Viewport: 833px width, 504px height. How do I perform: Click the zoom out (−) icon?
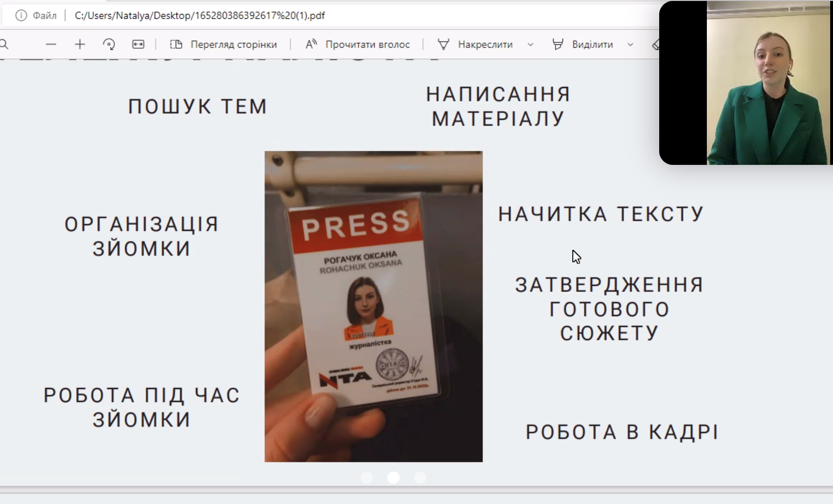(x=51, y=44)
